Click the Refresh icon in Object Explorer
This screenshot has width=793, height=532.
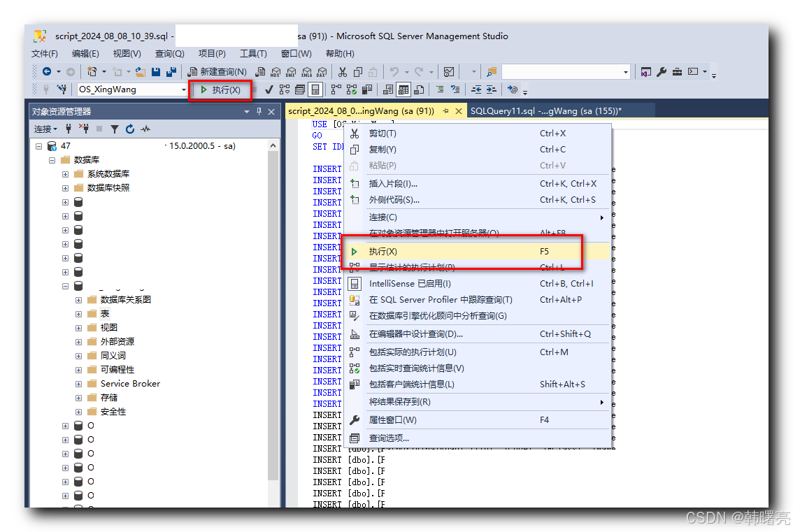[130, 129]
